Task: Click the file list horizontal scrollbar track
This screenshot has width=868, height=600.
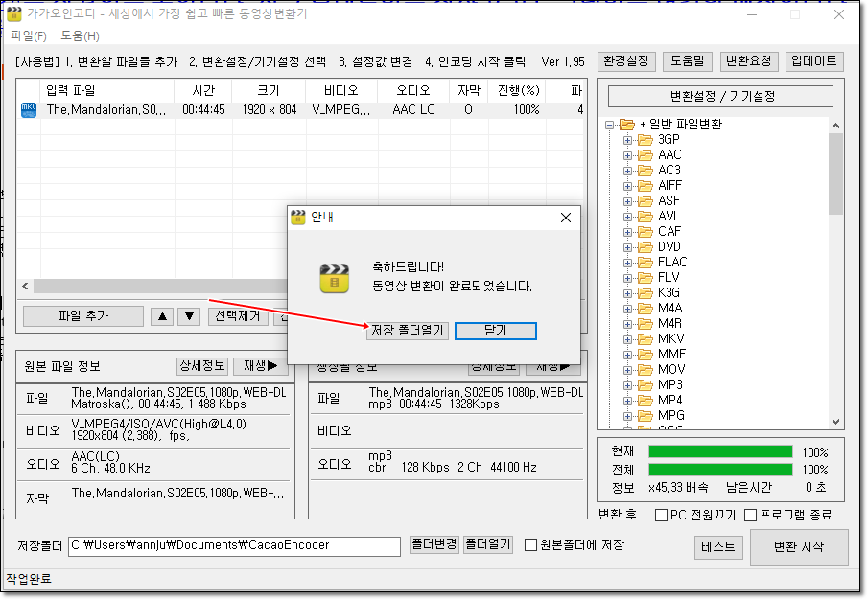Action: point(160,286)
